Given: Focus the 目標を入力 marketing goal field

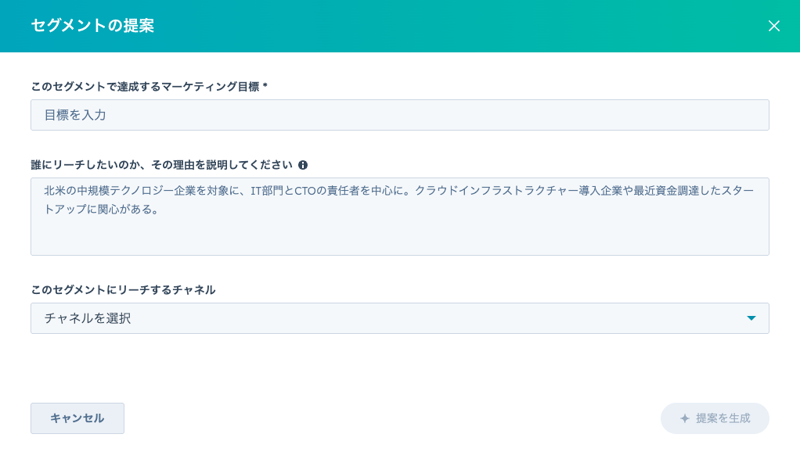Looking at the screenshot, I should coord(399,115).
